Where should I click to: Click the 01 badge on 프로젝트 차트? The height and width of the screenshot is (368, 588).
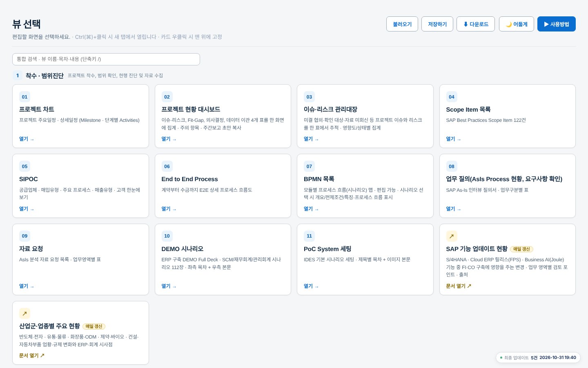tap(24, 97)
